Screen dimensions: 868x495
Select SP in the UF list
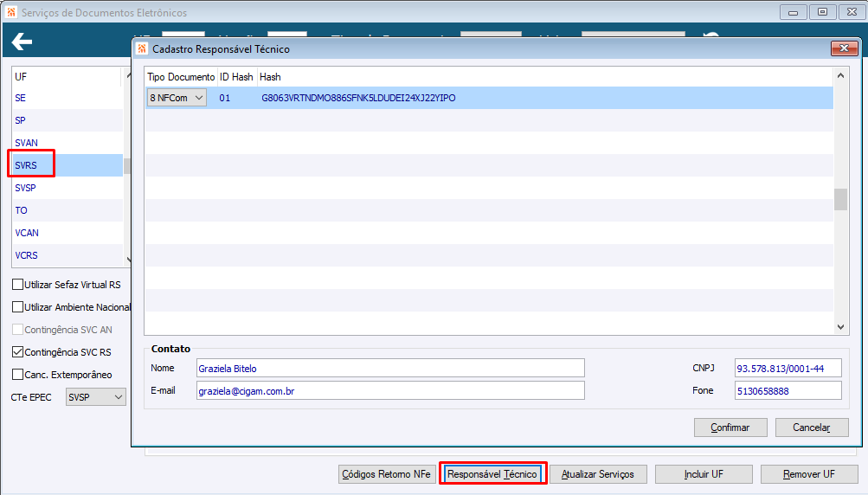[x=67, y=120]
